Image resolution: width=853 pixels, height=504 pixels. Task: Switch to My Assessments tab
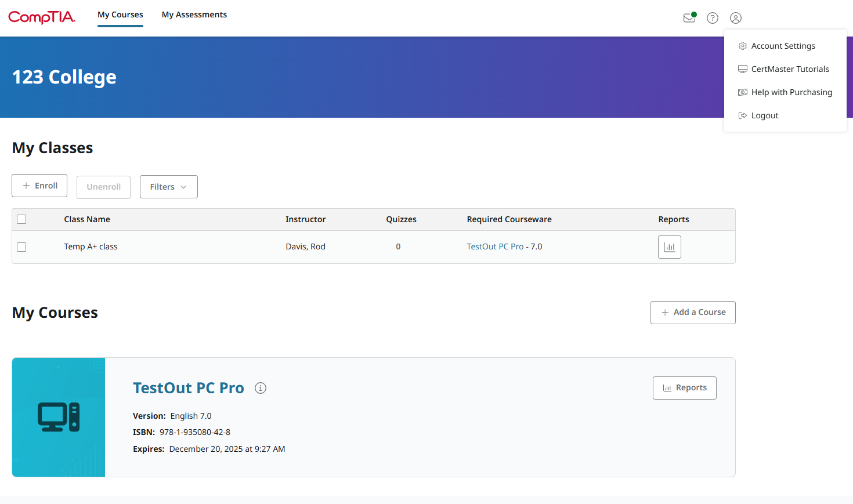pyautogui.click(x=194, y=14)
